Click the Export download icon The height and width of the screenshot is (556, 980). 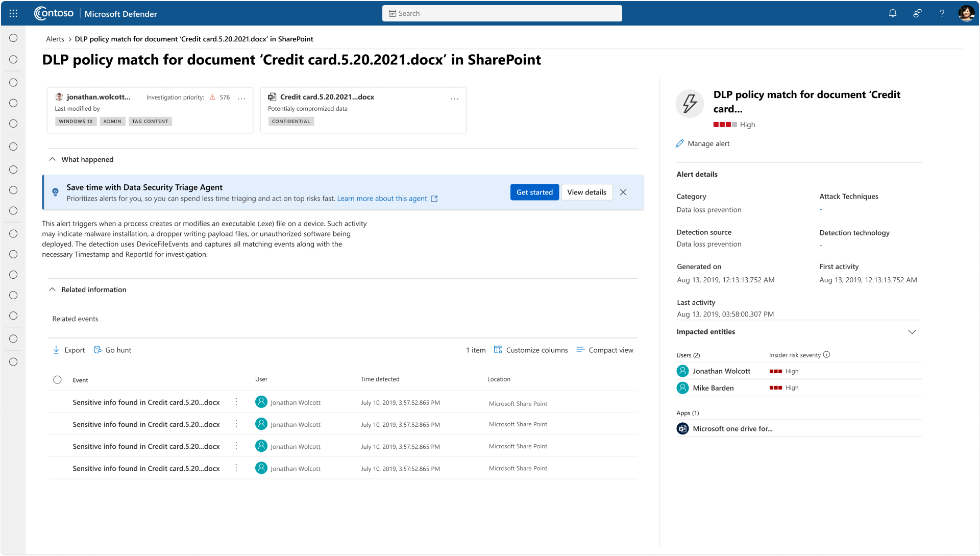pyautogui.click(x=56, y=350)
